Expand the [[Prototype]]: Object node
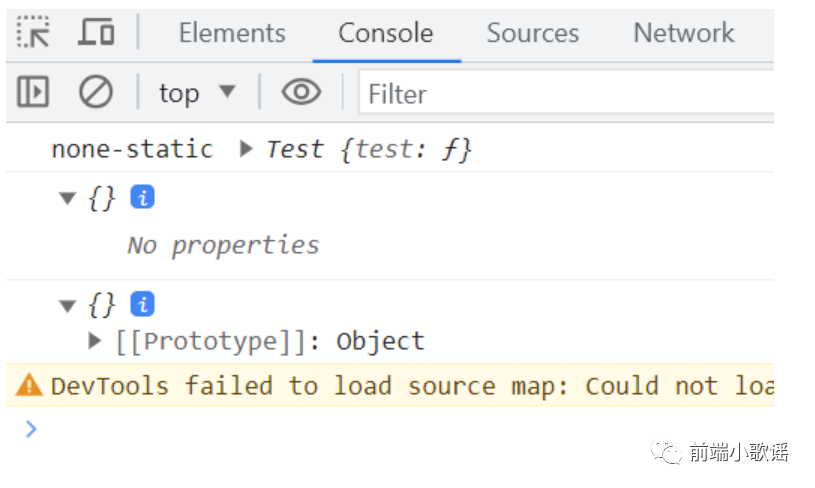Screen dimensions: 815x488 [95, 341]
